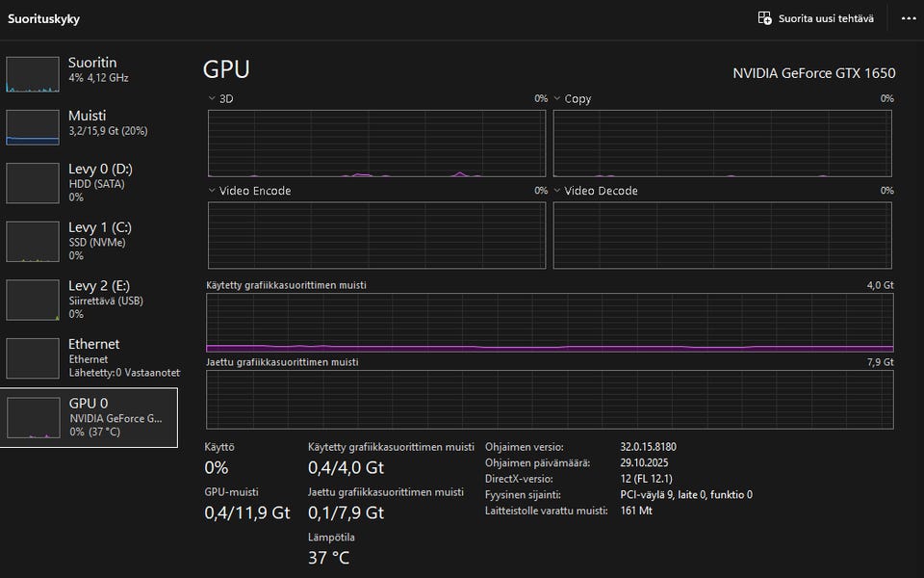This screenshot has width=924, height=578.
Task: Click the dedicated GPU memory usage graph
Action: pyautogui.click(x=550, y=323)
